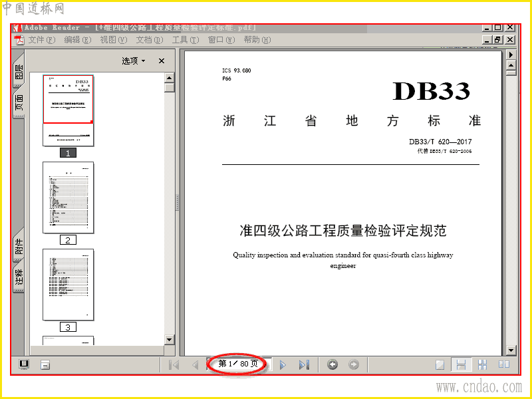The height and width of the screenshot is (399, 532).
Task: Open the 编辑(E) menu
Action: click(x=78, y=40)
